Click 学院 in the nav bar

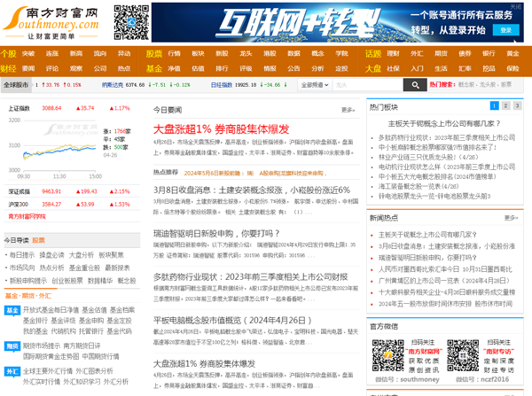pyautogui.click(x=342, y=53)
